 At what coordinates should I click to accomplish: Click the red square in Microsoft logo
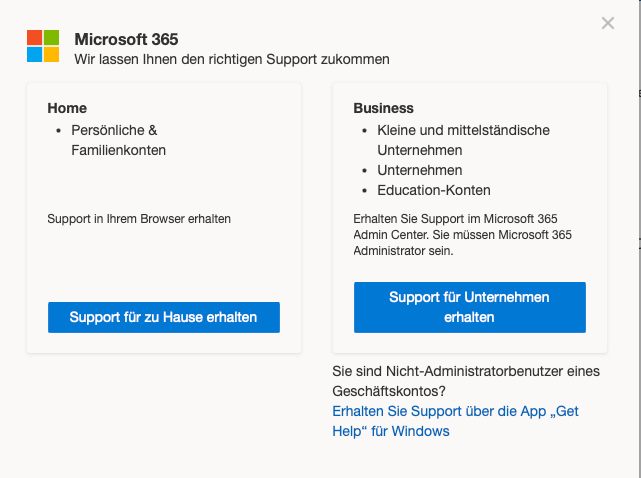click(x=34, y=38)
